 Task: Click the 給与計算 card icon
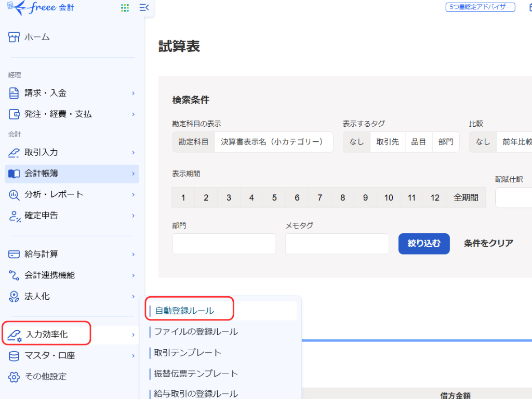(14, 255)
